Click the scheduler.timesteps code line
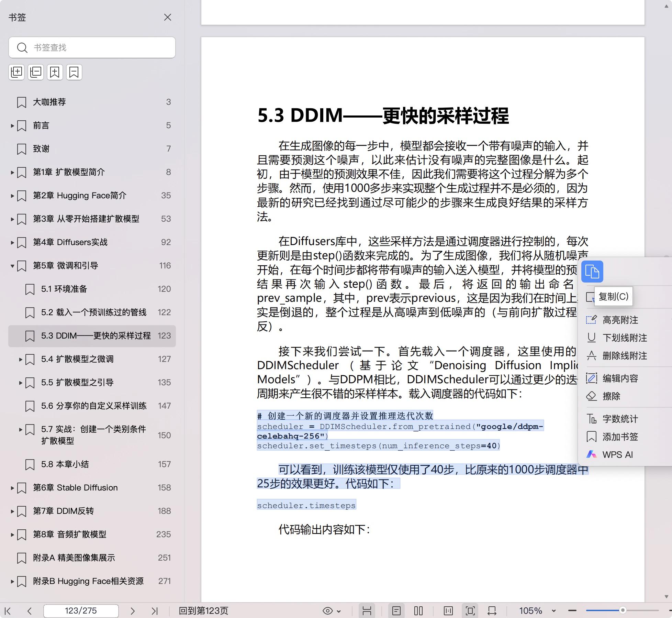 [306, 505]
